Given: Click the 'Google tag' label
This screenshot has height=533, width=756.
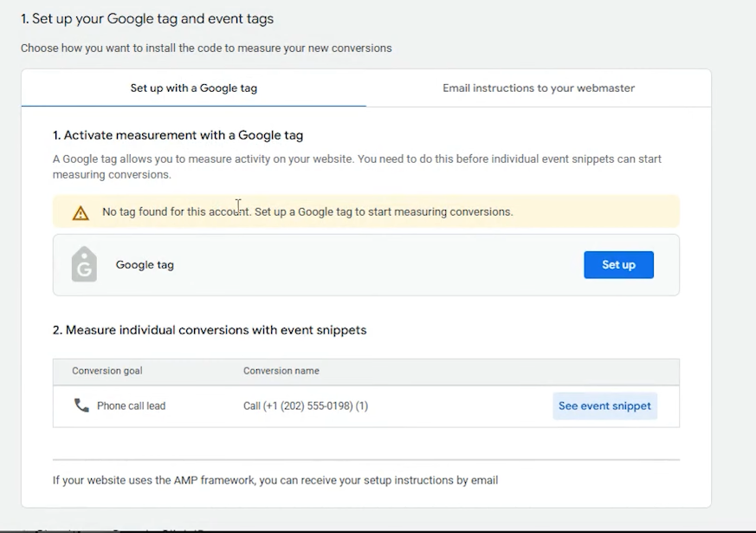Looking at the screenshot, I should [145, 265].
